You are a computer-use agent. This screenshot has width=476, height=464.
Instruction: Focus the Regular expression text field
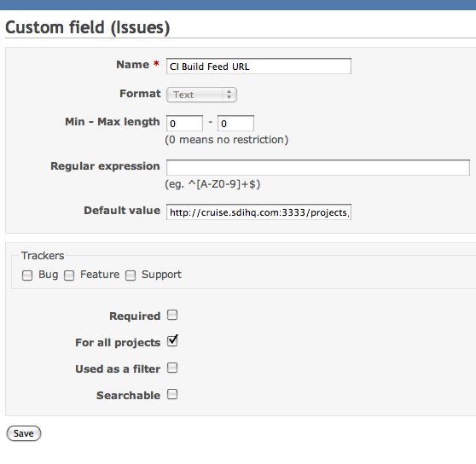pyautogui.click(x=318, y=167)
